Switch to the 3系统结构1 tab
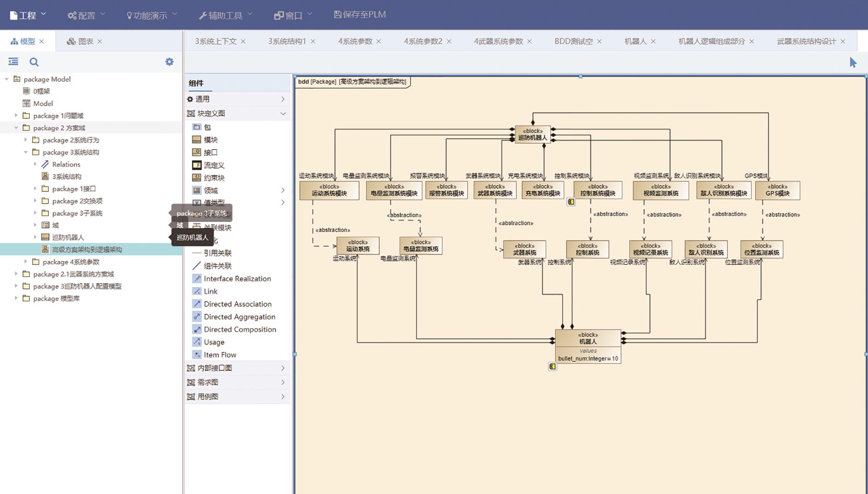The image size is (868, 494). tap(287, 41)
